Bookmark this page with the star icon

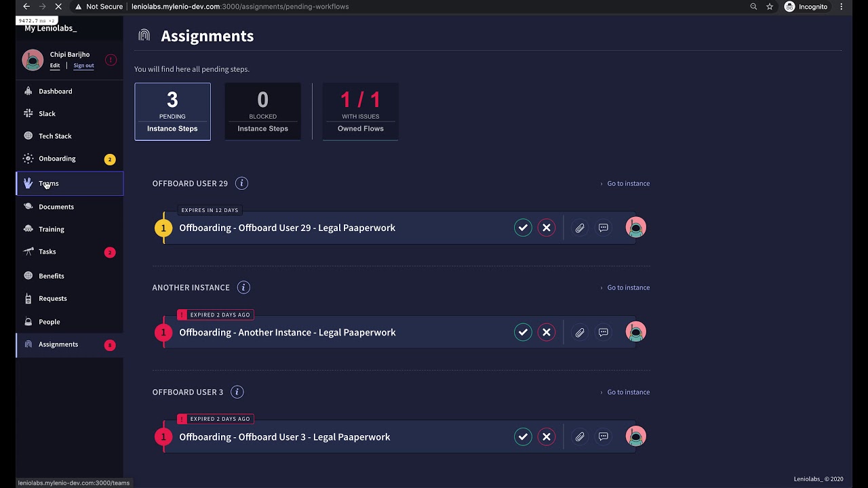point(770,7)
